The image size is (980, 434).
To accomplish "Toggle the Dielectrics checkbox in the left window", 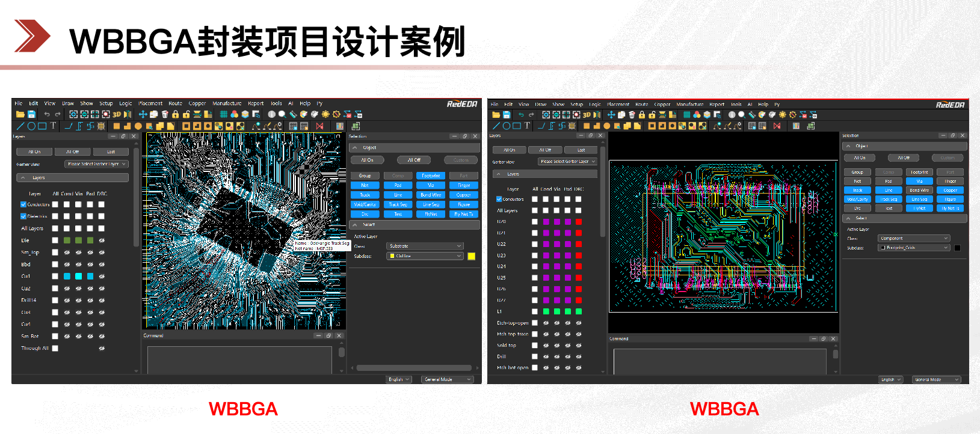I will 23,216.
